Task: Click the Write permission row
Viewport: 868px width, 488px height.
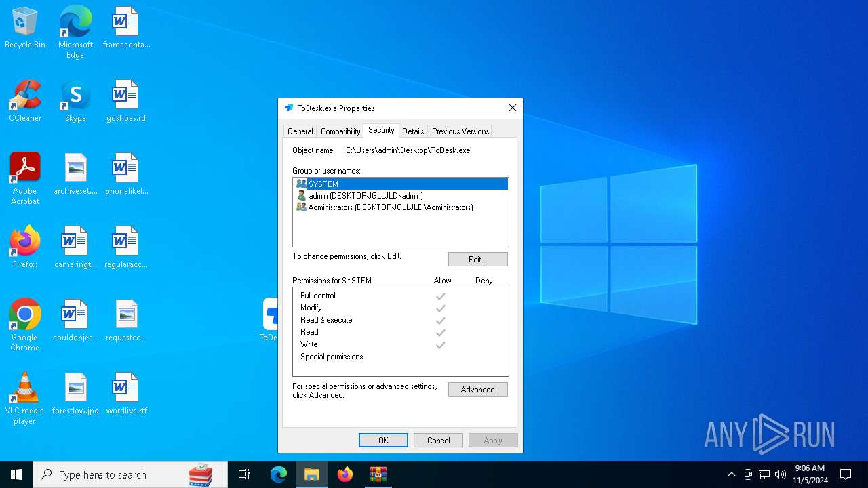Action: 401,344
